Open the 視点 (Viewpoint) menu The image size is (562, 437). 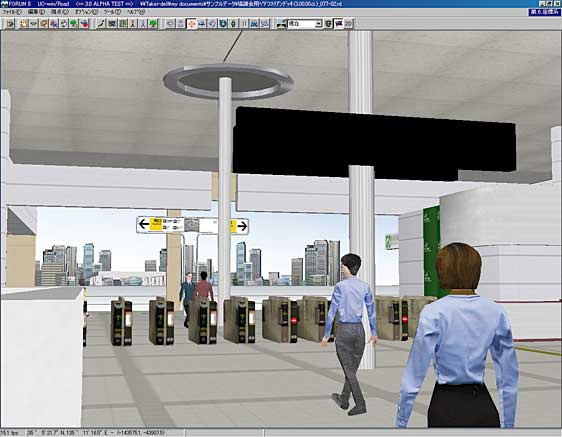[59, 12]
